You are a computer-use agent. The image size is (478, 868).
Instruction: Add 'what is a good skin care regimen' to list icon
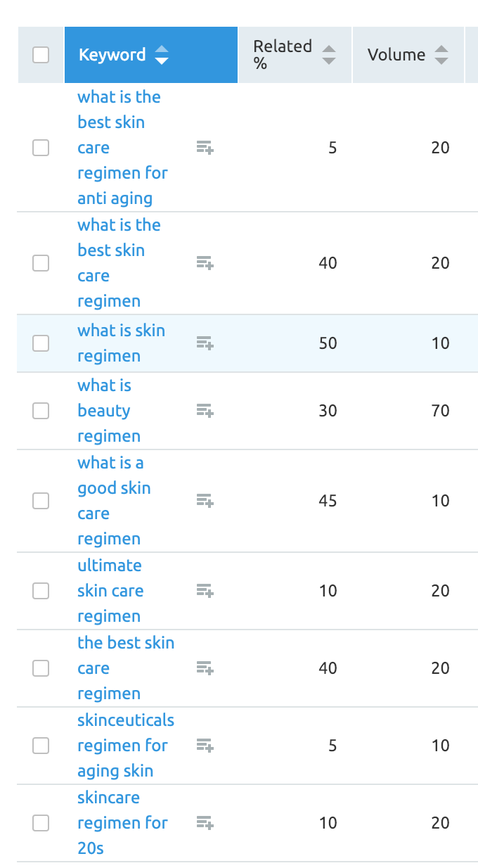click(x=205, y=501)
